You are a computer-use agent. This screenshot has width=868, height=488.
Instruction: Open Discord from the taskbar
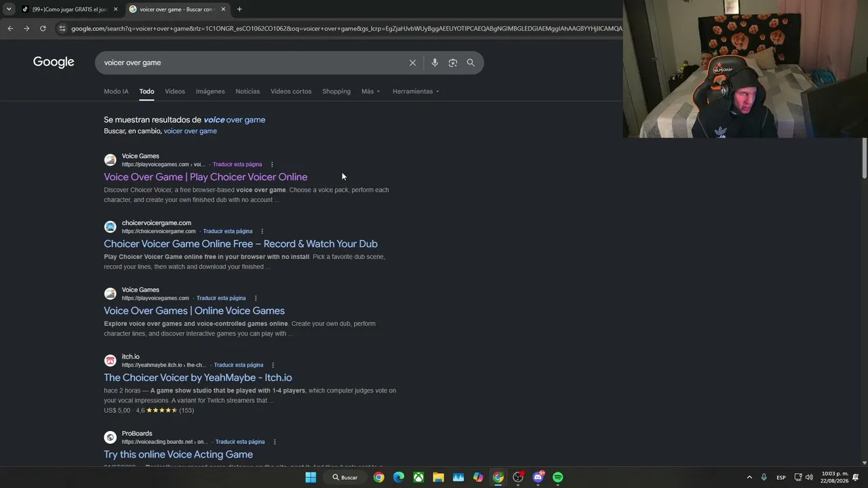pos(538,477)
